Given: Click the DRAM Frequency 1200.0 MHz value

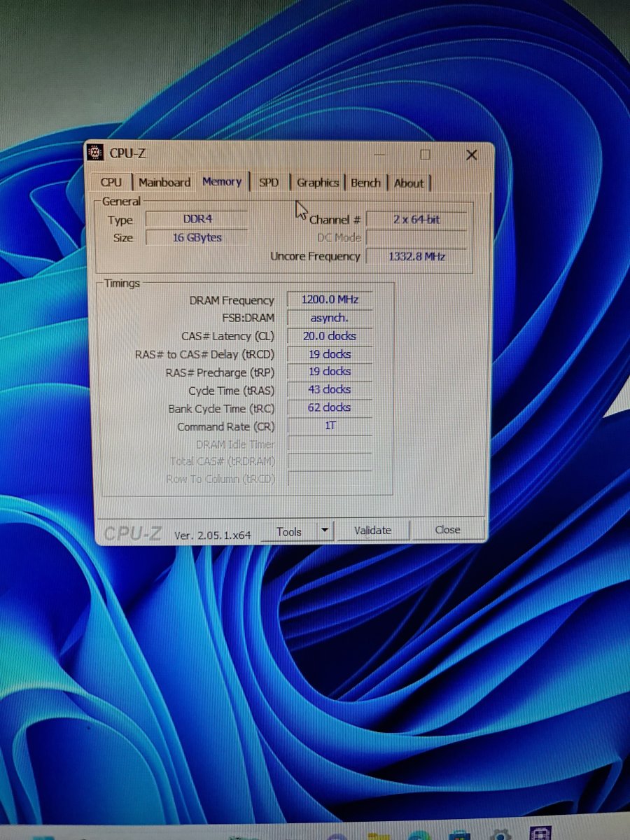Looking at the screenshot, I should coord(330,300).
